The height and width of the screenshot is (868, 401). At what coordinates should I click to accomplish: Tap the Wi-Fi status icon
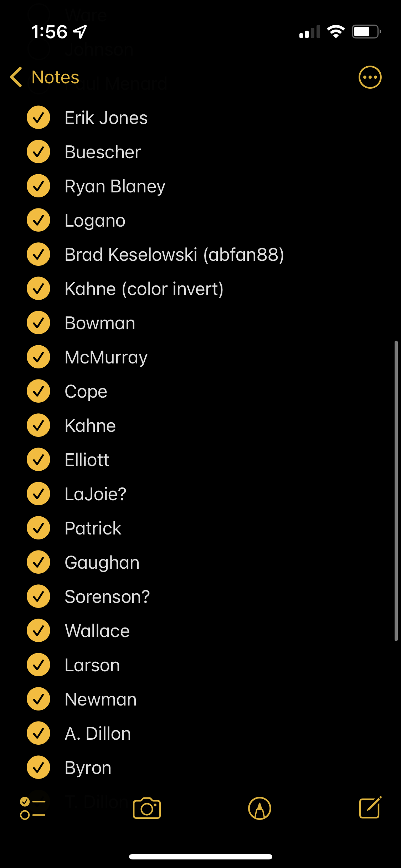pyautogui.click(x=336, y=32)
